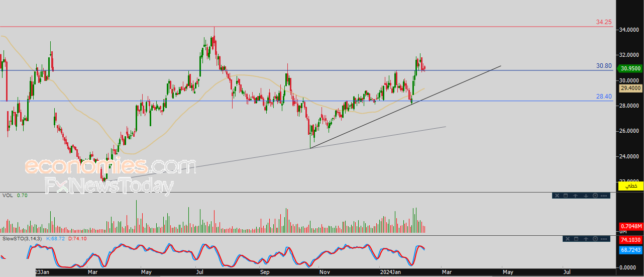Close the VOL indicator panel
The image size is (644, 277).
(557, 196)
